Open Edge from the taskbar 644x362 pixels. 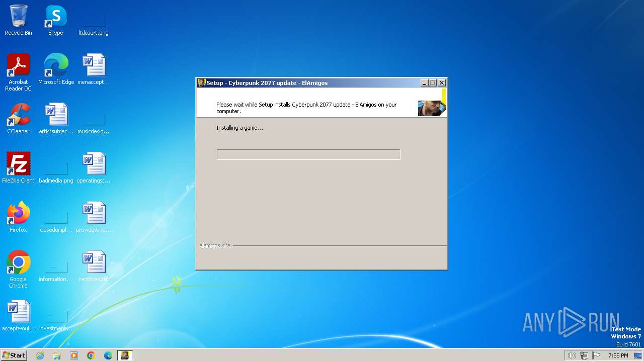[x=108, y=355]
